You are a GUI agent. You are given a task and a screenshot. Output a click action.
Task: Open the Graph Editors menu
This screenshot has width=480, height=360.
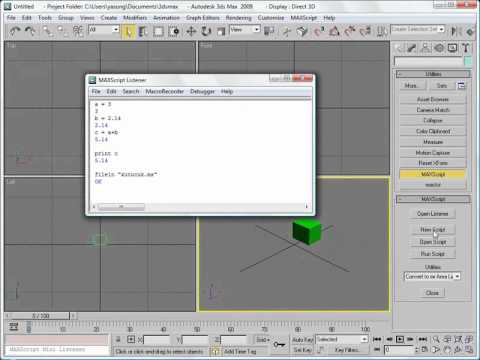click(x=203, y=18)
